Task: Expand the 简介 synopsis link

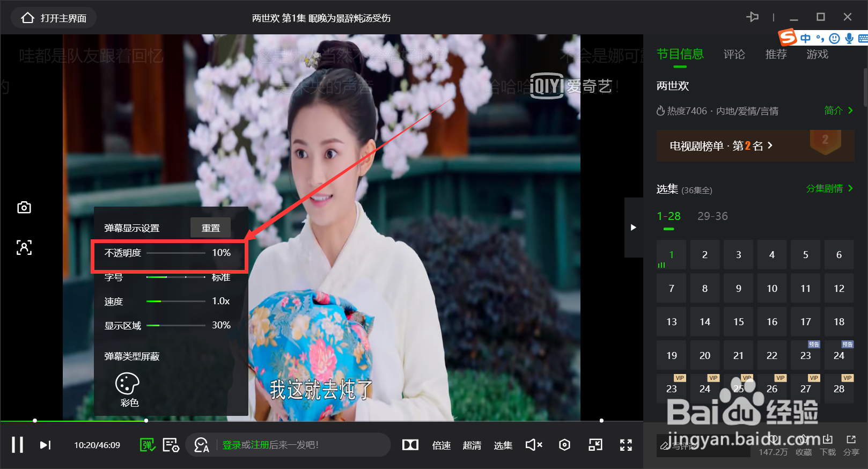Action: 838,111
